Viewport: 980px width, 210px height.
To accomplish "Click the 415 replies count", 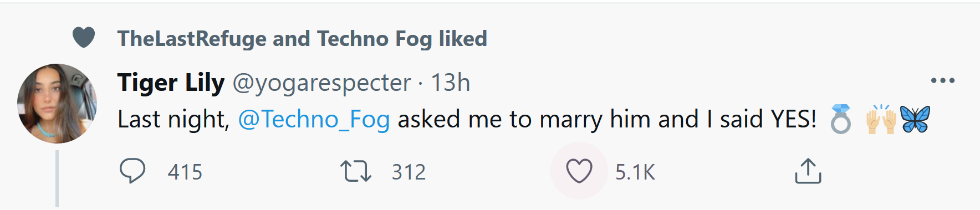I will click(185, 172).
